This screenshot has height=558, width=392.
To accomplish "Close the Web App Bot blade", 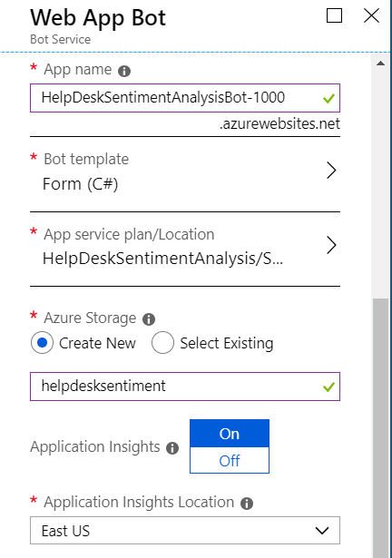I will (x=371, y=15).
